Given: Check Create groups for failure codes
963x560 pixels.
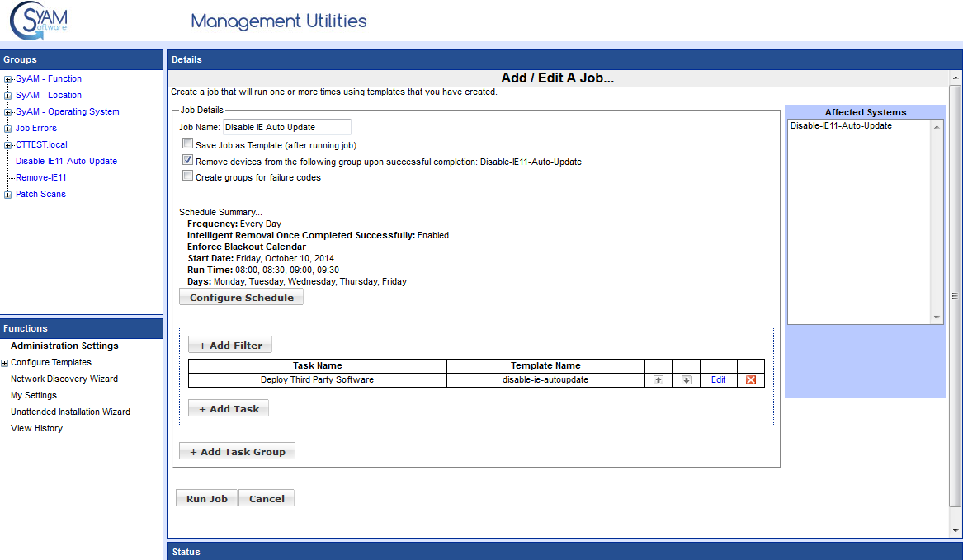Looking at the screenshot, I should point(188,176).
